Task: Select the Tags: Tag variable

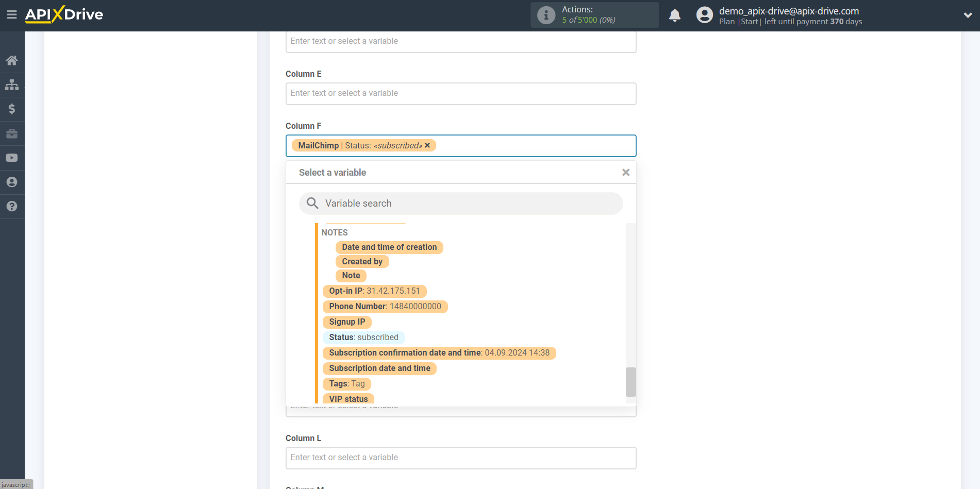Action: (x=347, y=384)
